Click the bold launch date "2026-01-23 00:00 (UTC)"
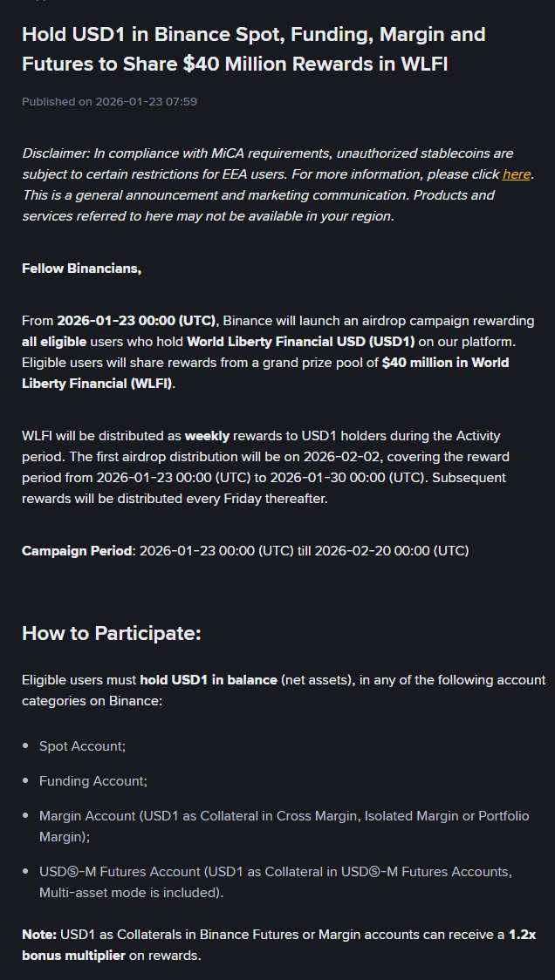Screen dimensions: 555x980 (x=136, y=320)
